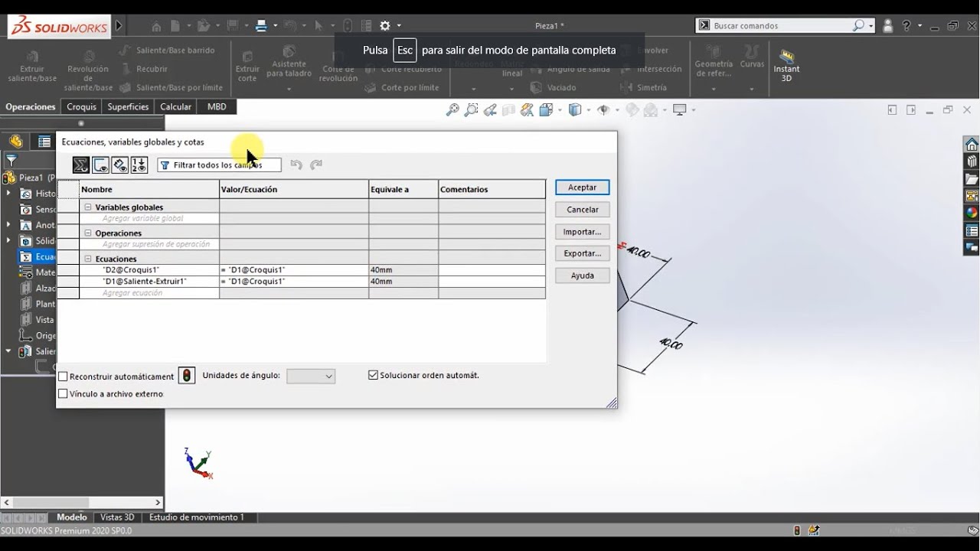The width and height of the screenshot is (980, 551).
Task: Click the feature tree horizontal scrollbar
Action: point(82,503)
